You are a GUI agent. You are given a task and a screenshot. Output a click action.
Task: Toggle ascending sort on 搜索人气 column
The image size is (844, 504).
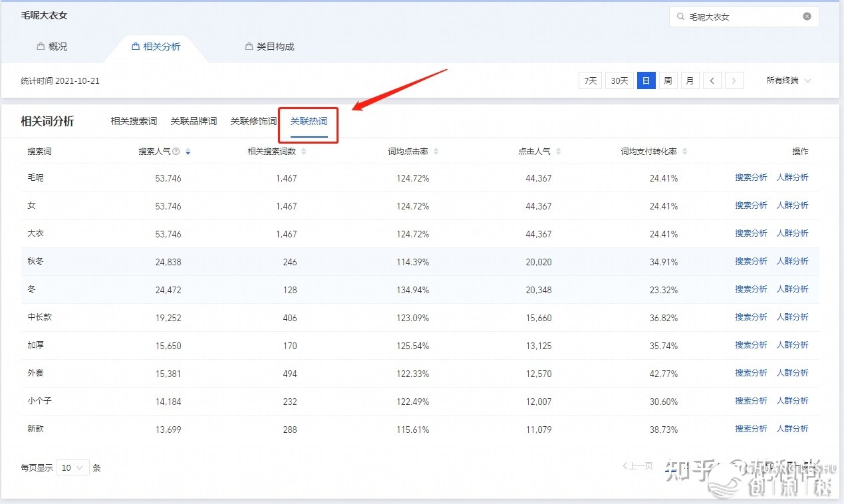tap(188, 148)
